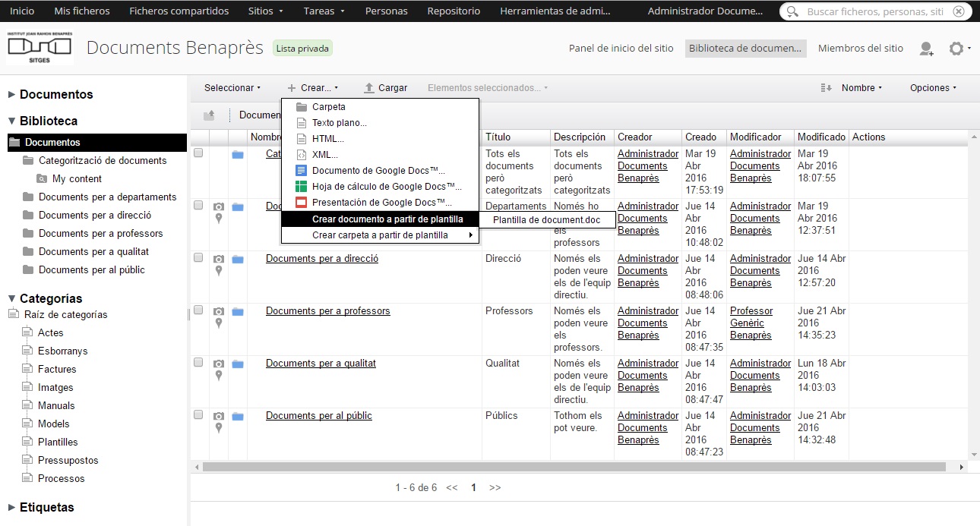Select the Factures category in the tree

(57, 369)
